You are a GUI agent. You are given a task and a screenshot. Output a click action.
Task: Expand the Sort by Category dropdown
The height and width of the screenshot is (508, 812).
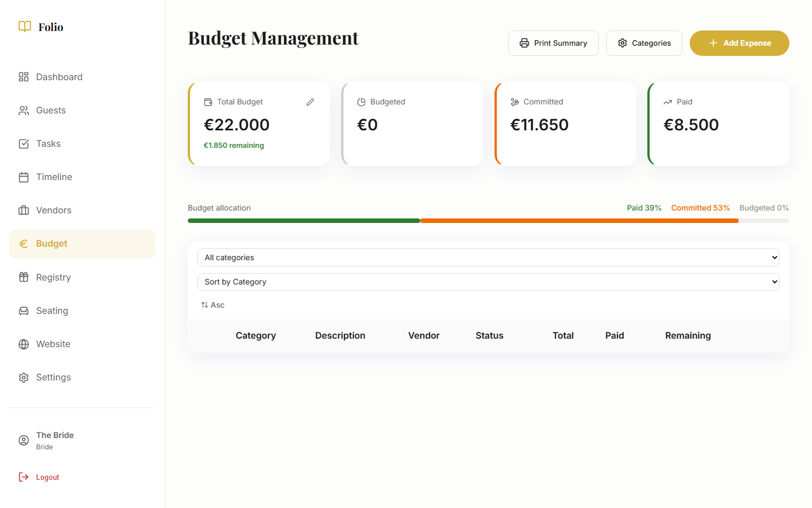click(488, 282)
